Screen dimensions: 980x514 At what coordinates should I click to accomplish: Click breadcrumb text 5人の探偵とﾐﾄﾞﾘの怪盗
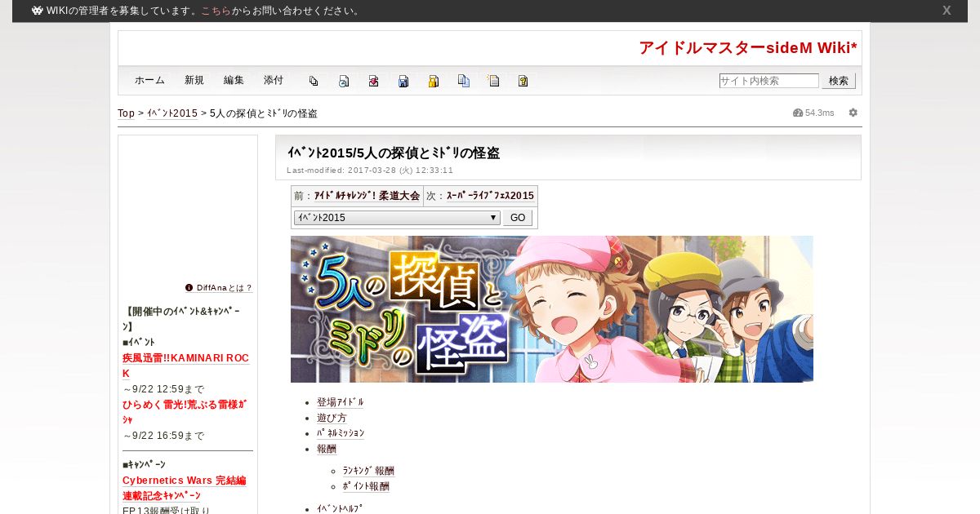pos(264,113)
